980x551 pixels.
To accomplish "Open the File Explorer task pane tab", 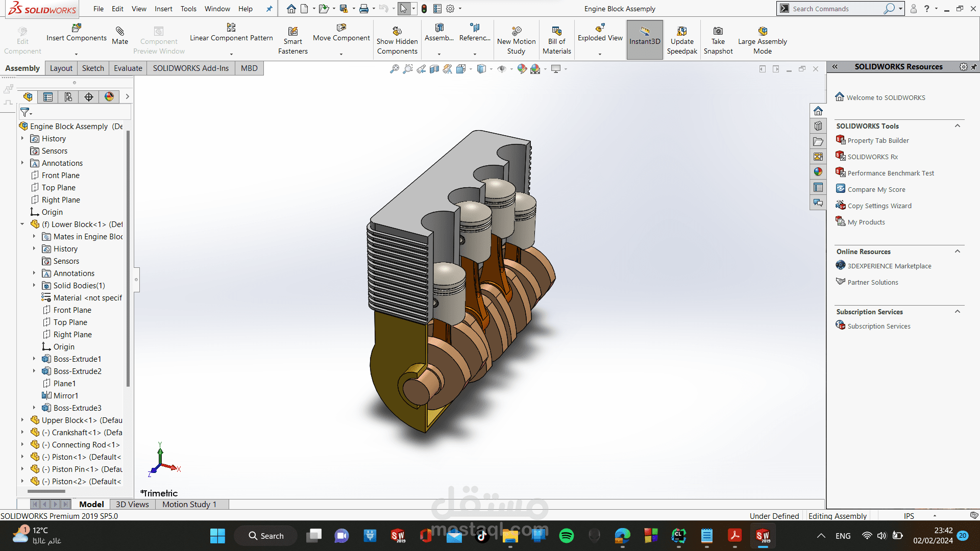I will coord(818,141).
